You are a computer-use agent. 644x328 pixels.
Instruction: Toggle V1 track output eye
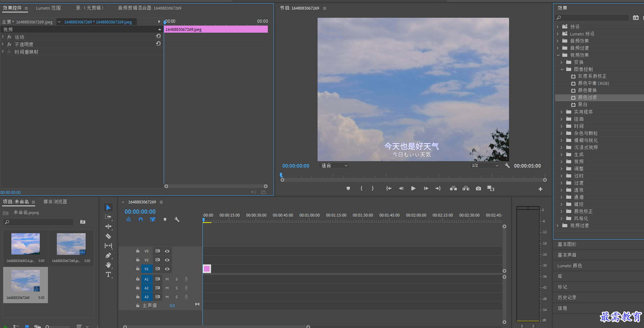pyautogui.click(x=167, y=269)
